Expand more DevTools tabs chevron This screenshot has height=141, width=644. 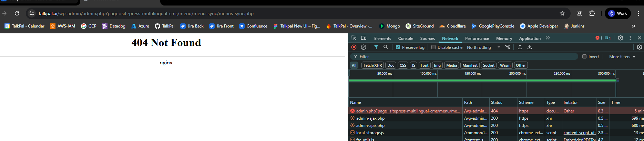click(x=548, y=38)
